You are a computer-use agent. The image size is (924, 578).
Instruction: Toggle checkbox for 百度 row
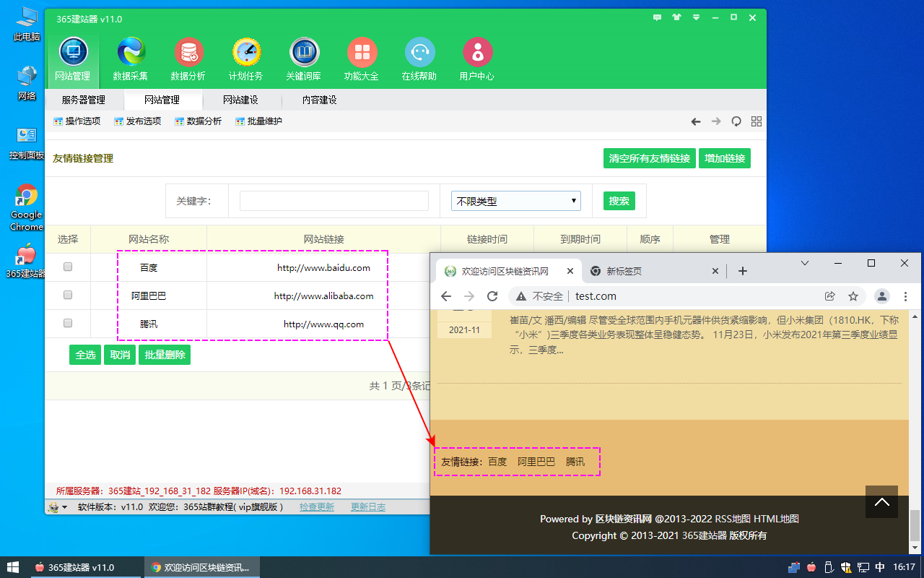click(x=68, y=267)
